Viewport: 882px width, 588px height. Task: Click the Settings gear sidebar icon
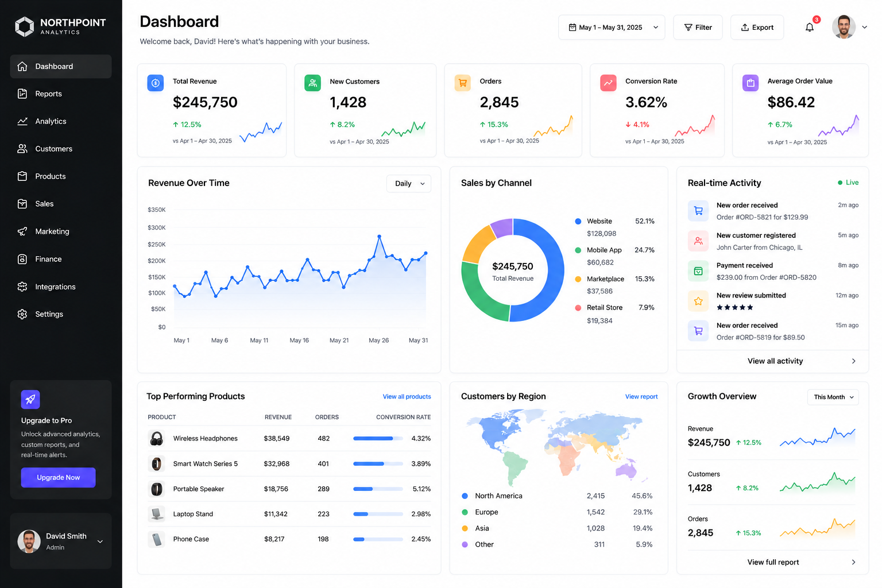point(22,314)
